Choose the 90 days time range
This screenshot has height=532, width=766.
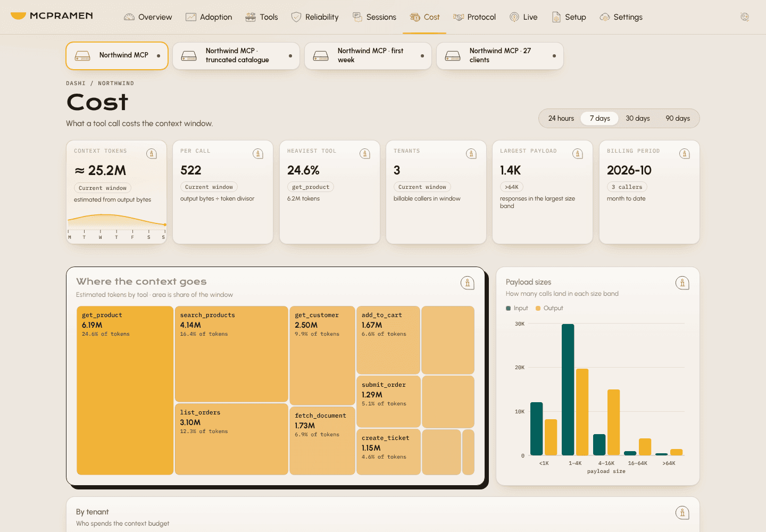pyautogui.click(x=678, y=119)
